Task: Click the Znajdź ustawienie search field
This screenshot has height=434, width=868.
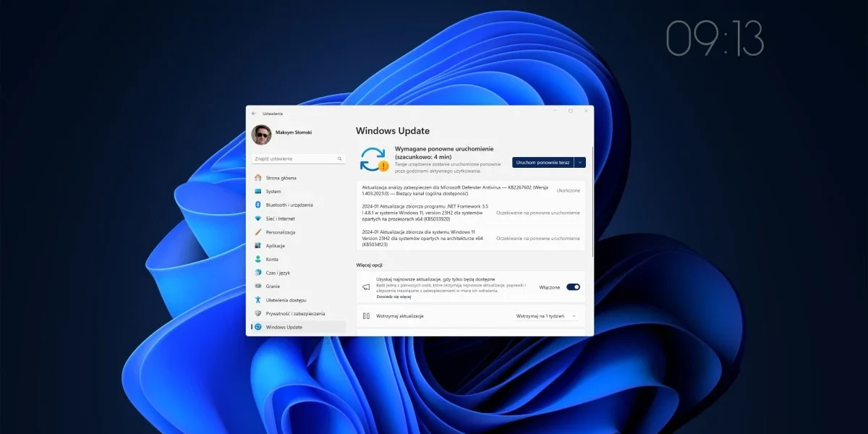Action: click(x=297, y=158)
